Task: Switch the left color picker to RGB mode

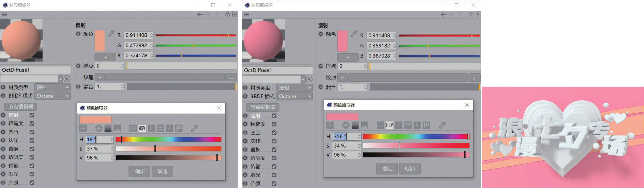Action: tap(133, 128)
